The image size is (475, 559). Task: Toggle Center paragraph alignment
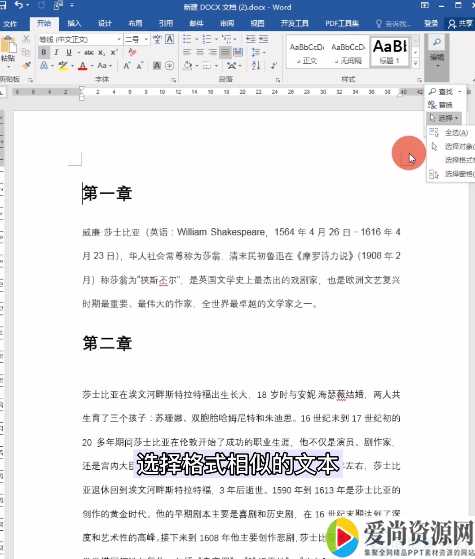200,52
